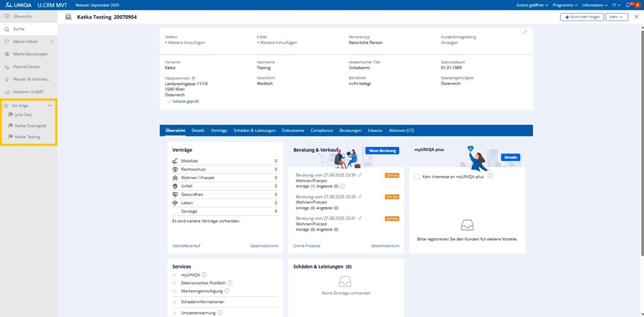Click the Gesundheit heart icon
The image size is (644, 317).
175,194
